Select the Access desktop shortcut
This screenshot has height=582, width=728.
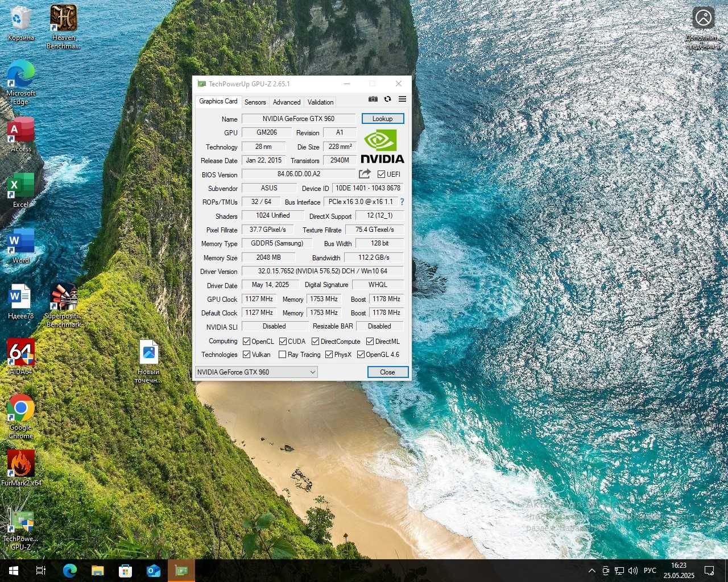pyautogui.click(x=21, y=135)
